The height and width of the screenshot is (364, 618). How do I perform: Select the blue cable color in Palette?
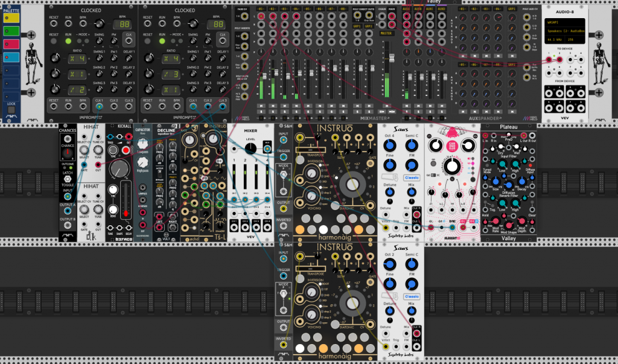11,57
